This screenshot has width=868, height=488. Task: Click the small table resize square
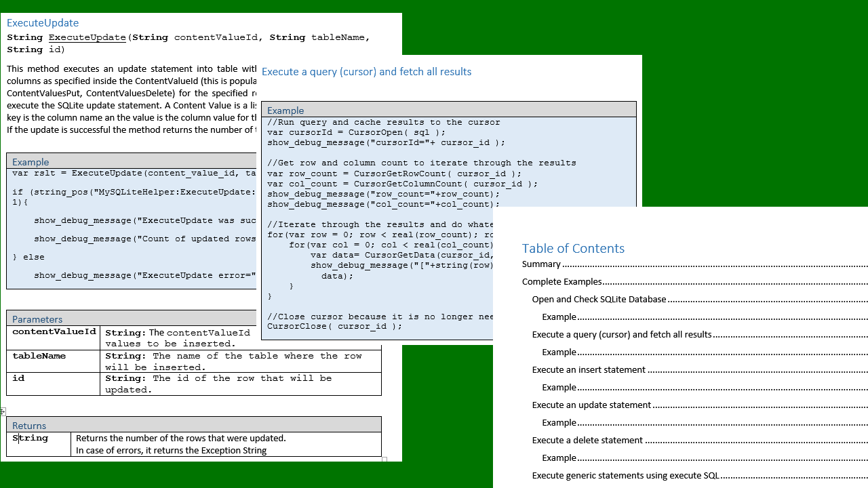[384, 459]
